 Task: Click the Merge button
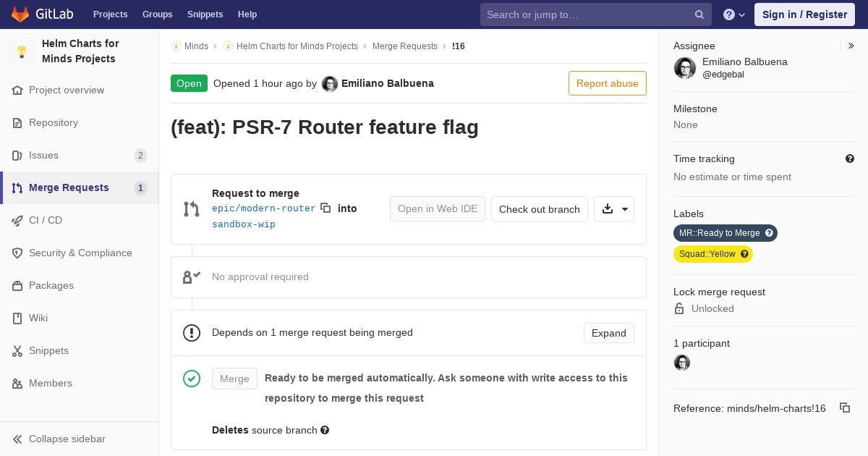pos(234,379)
